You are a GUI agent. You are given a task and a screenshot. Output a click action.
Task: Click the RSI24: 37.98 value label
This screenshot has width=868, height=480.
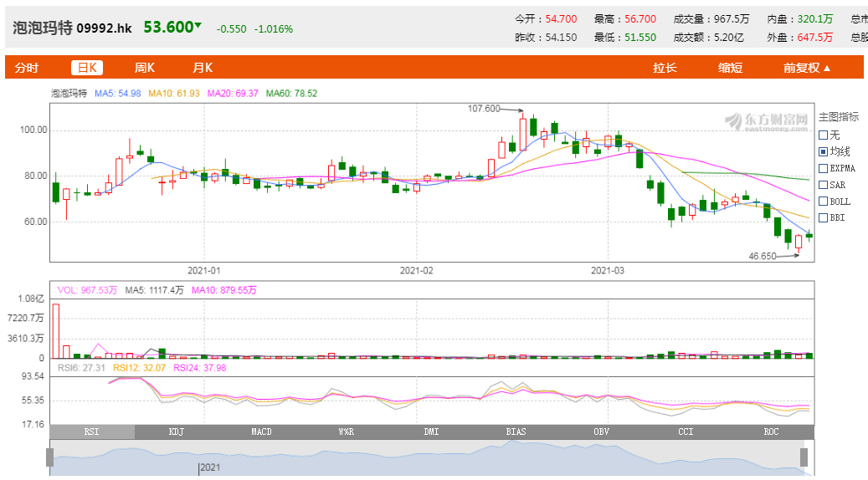coord(200,368)
